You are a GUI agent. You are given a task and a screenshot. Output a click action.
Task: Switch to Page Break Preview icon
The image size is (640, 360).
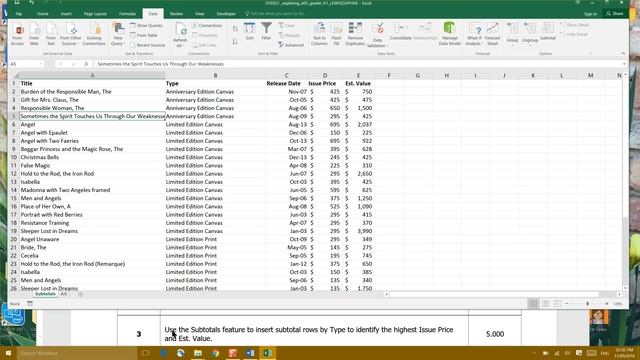pyautogui.click(x=557, y=304)
